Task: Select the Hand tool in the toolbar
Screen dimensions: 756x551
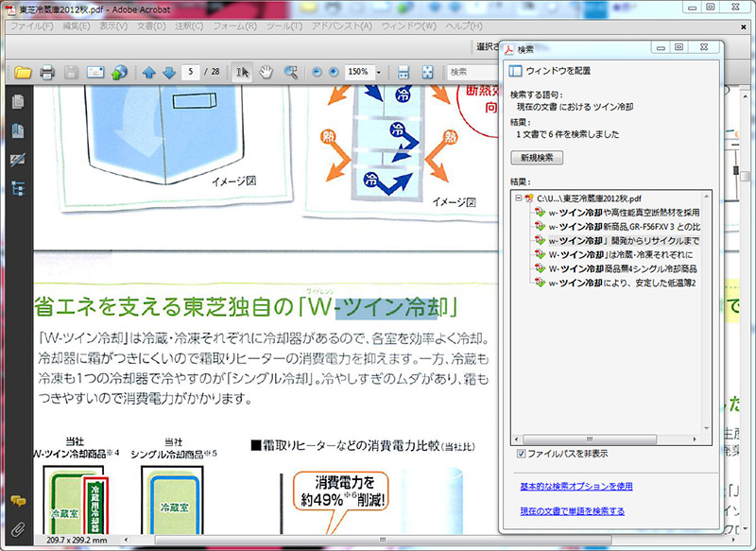Action: (266, 71)
